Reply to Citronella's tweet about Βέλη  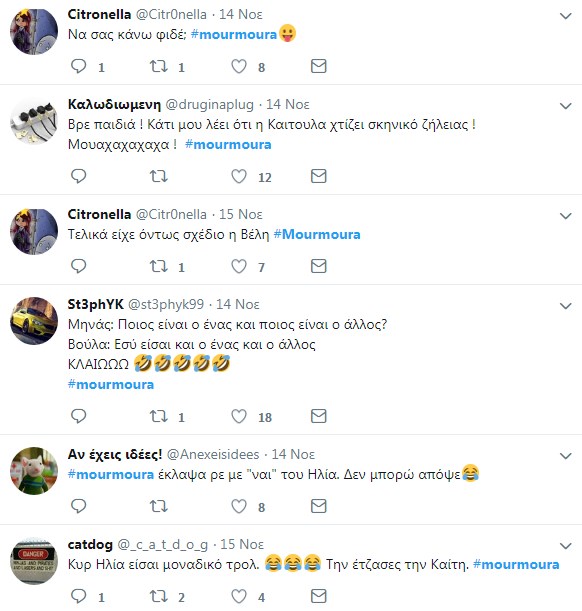(x=78, y=266)
